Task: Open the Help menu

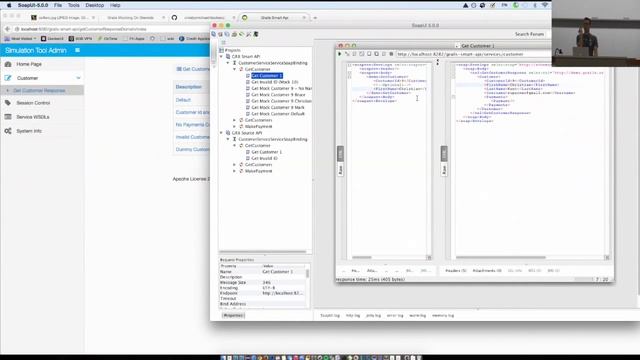Action: click(115, 5)
